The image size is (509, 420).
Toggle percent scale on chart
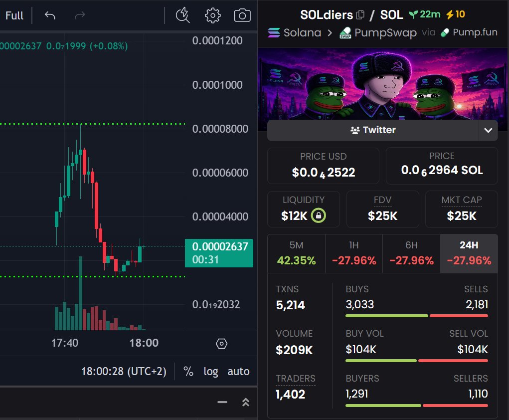188,371
